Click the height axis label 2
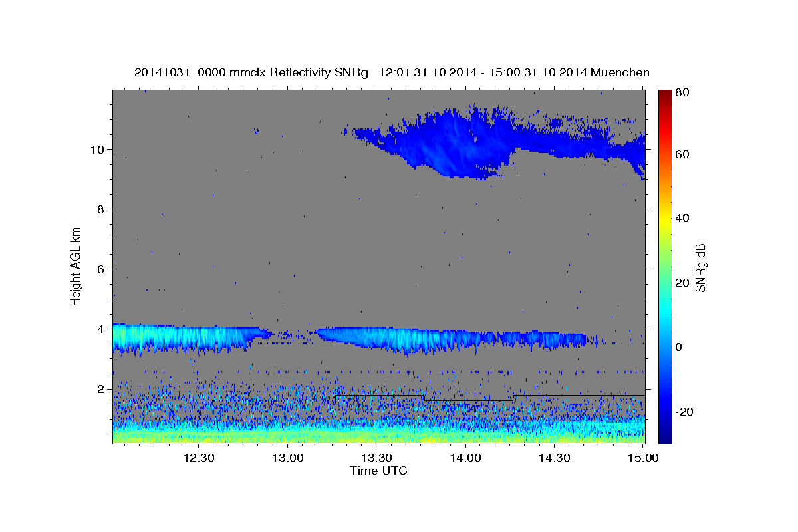 (x=100, y=388)
